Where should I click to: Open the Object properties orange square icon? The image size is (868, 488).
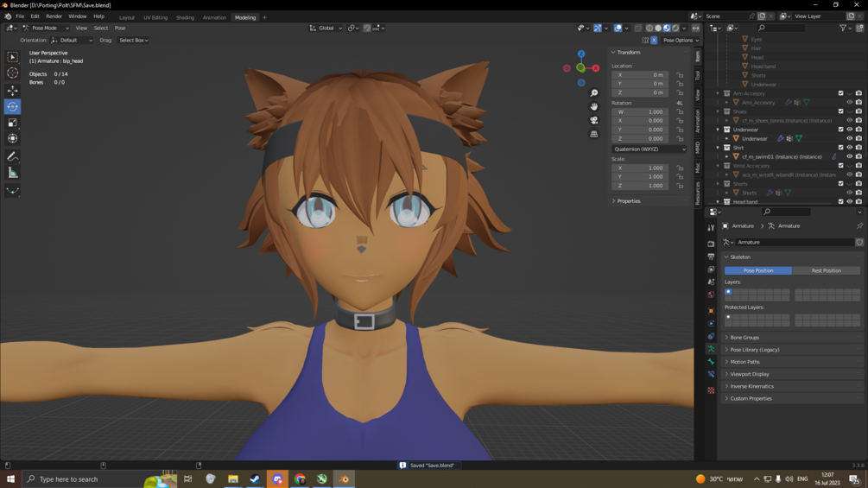(x=712, y=310)
